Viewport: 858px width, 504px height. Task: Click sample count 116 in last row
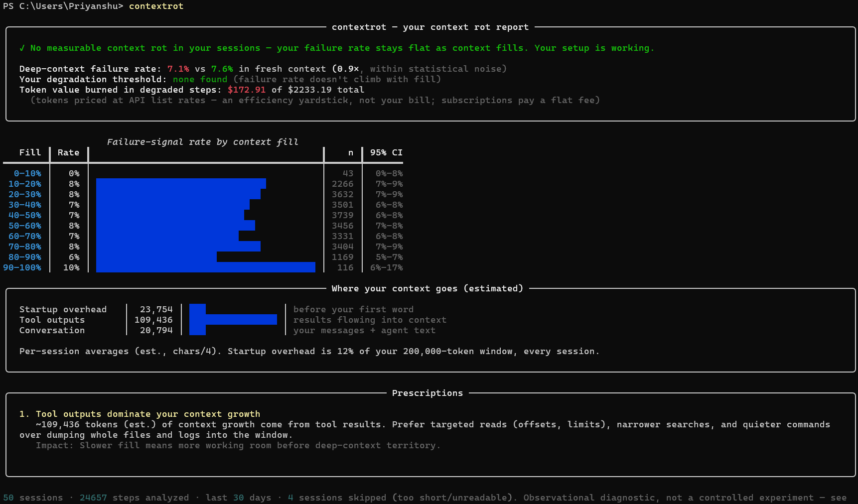[x=345, y=267]
